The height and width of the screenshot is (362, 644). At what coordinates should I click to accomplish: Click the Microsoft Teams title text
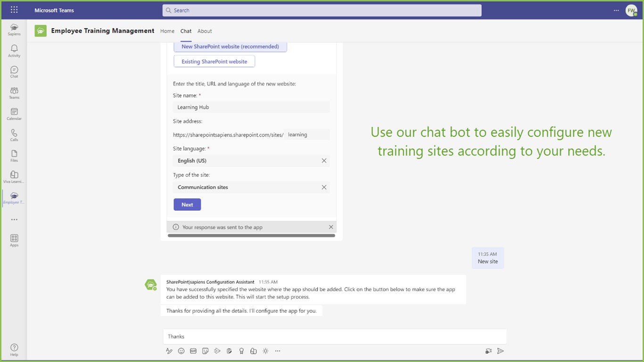click(x=54, y=10)
